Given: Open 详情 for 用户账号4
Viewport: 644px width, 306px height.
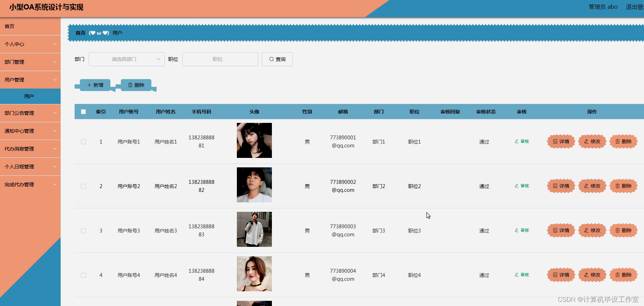Looking at the screenshot, I should click(x=561, y=275).
